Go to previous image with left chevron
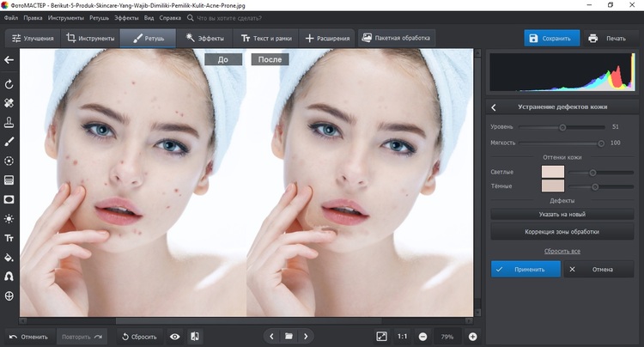The image size is (644, 347). point(273,337)
